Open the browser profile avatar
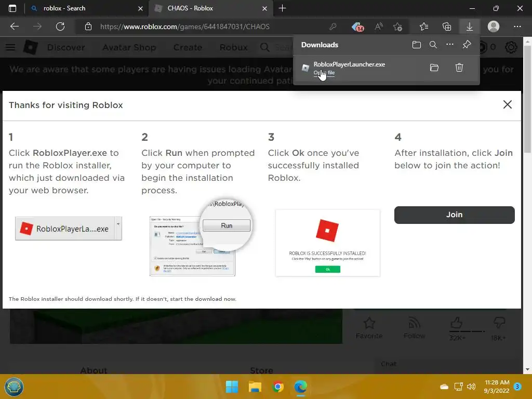The width and height of the screenshot is (532, 399). tap(494, 26)
